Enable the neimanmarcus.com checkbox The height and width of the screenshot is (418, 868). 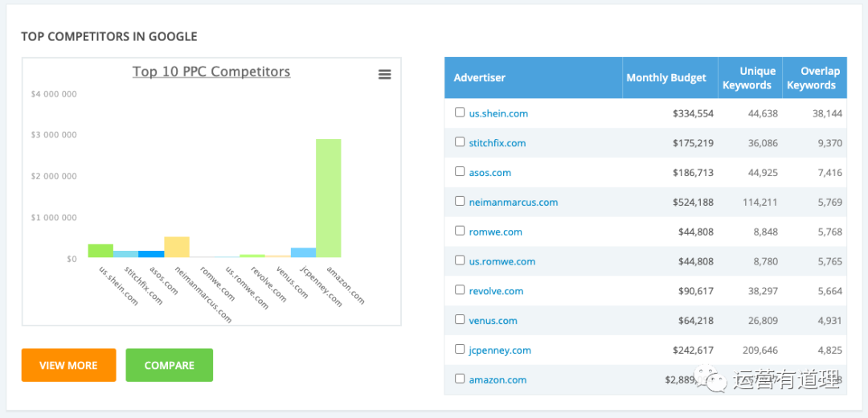pos(460,201)
